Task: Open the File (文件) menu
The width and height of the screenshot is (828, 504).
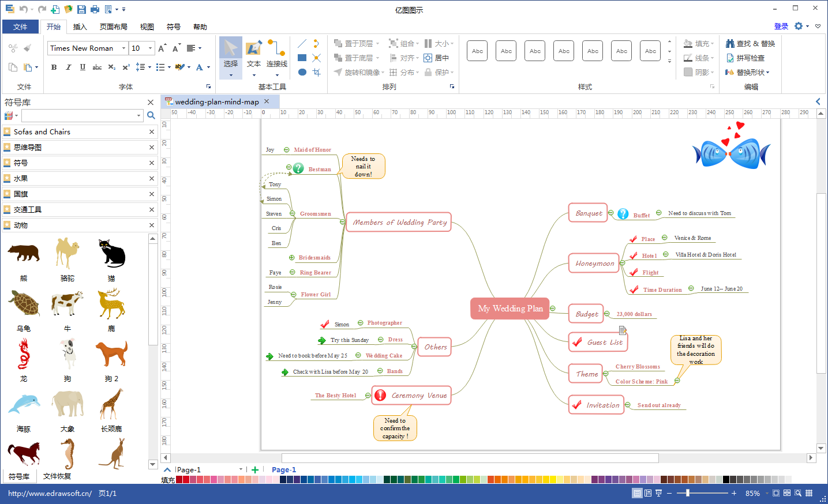Action: pos(20,27)
